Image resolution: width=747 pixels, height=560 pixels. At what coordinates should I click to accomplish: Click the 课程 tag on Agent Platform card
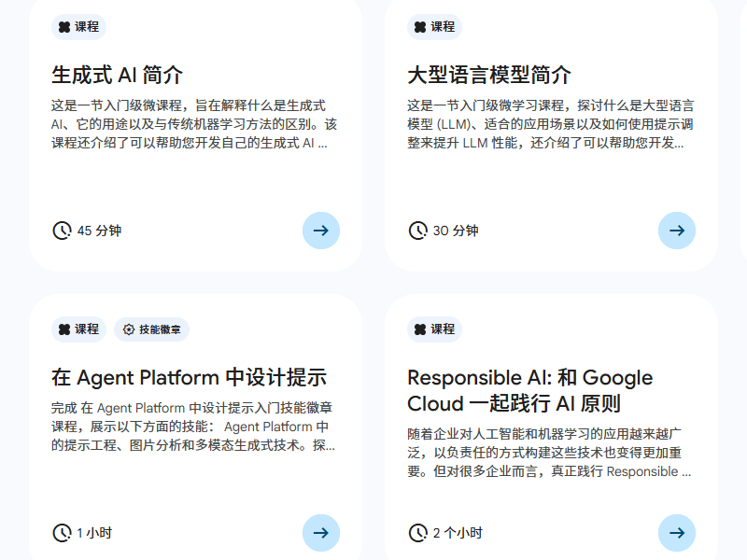(78, 329)
